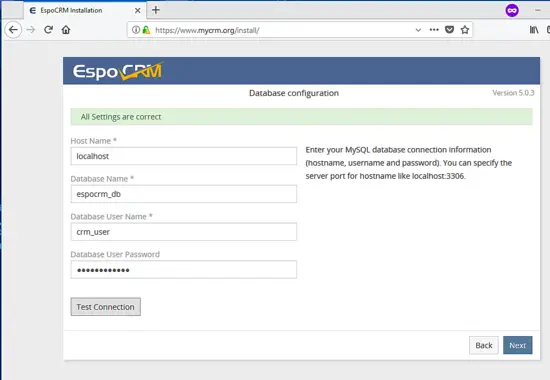Select the EspoCRM Installation tab
The width and height of the screenshot is (550, 380).
click(x=84, y=11)
